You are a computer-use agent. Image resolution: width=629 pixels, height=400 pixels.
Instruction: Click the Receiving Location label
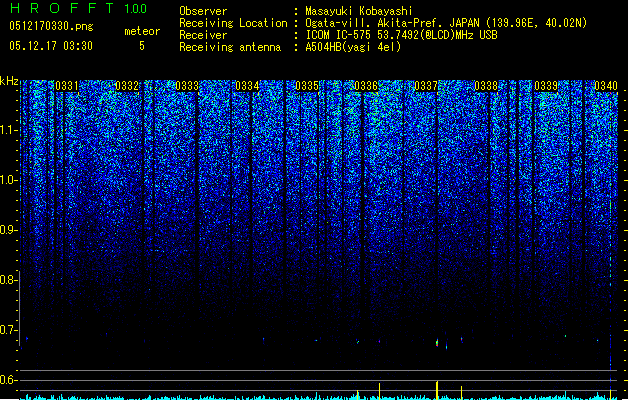pos(233,23)
